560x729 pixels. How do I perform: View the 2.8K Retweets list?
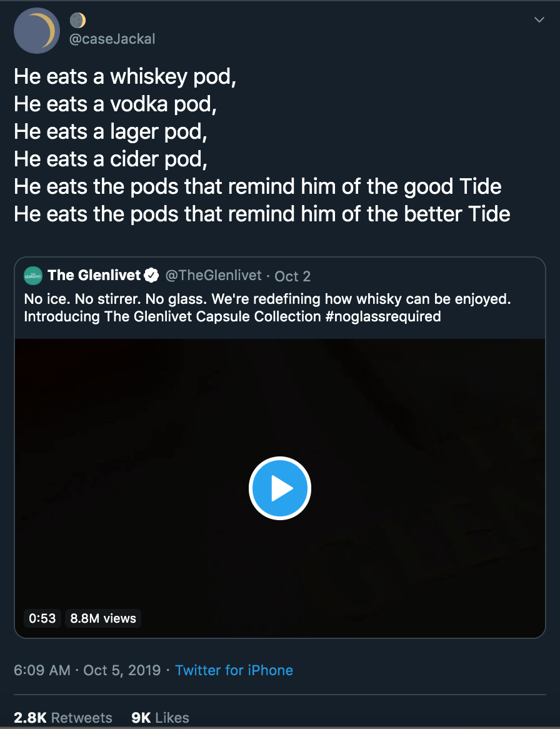click(63, 718)
